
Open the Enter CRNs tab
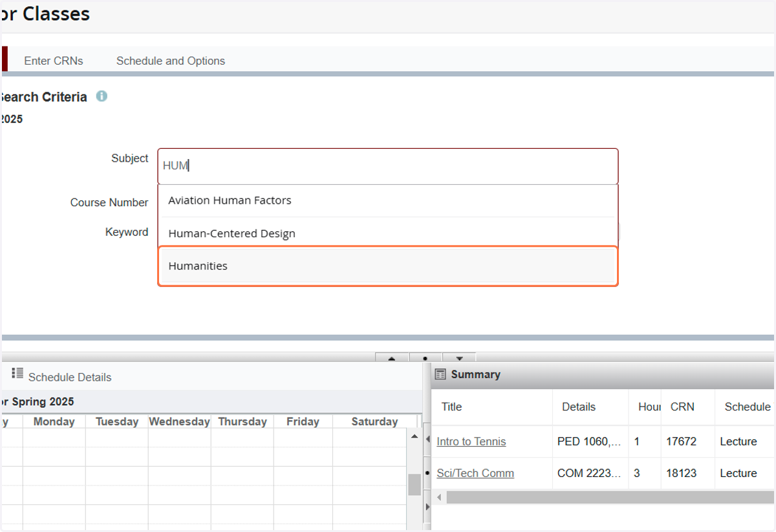54,61
